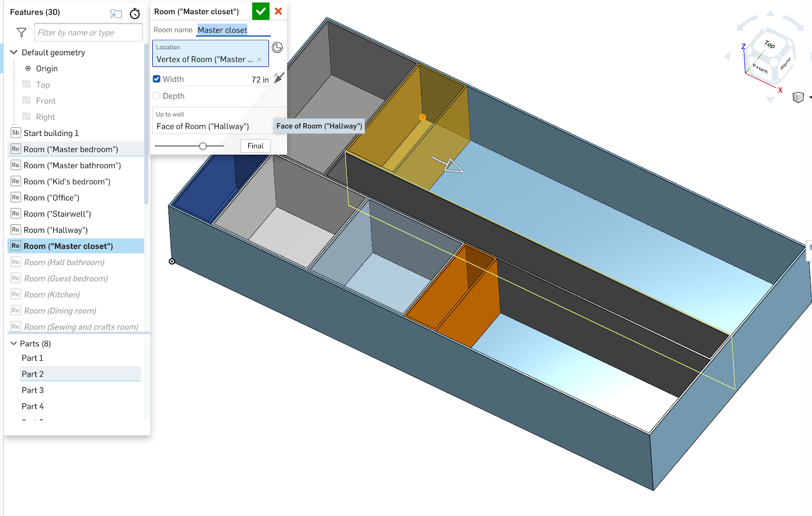Click the Top face of the view cube
The image size is (812, 516).
[769, 45]
